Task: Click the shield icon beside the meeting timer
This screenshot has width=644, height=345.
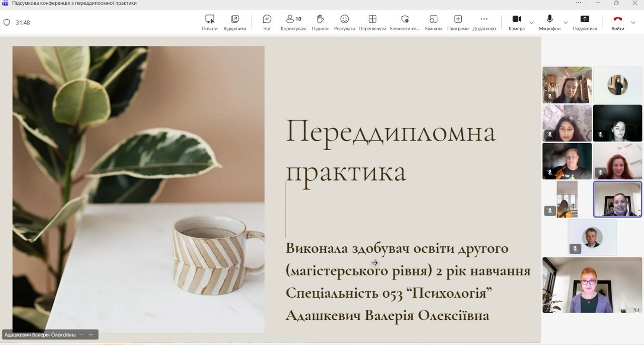Action: pyautogui.click(x=7, y=23)
